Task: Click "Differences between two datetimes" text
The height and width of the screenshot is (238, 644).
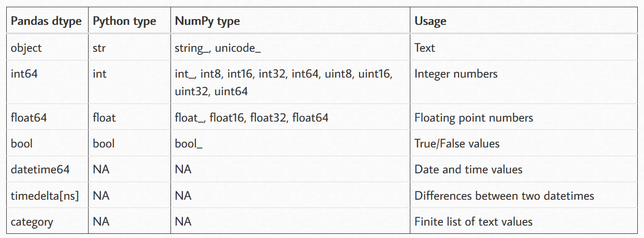Action: click(x=504, y=196)
